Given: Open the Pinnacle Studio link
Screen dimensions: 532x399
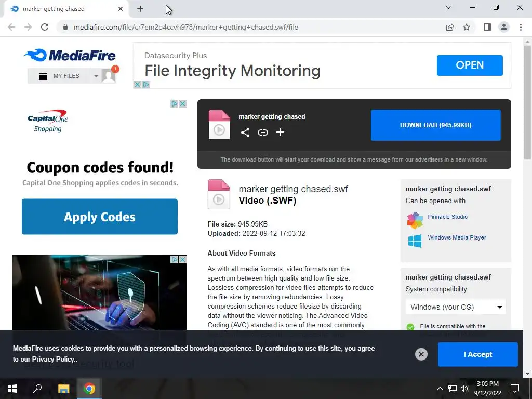Looking at the screenshot, I should [x=447, y=217].
